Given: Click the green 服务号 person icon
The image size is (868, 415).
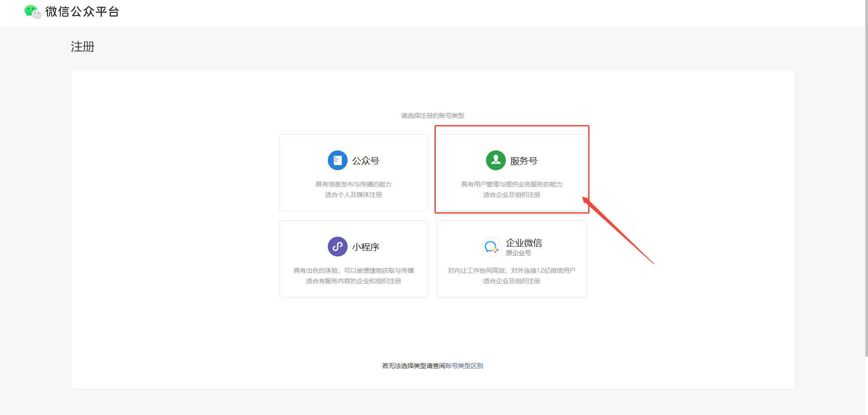Looking at the screenshot, I should pyautogui.click(x=495, y=160).
